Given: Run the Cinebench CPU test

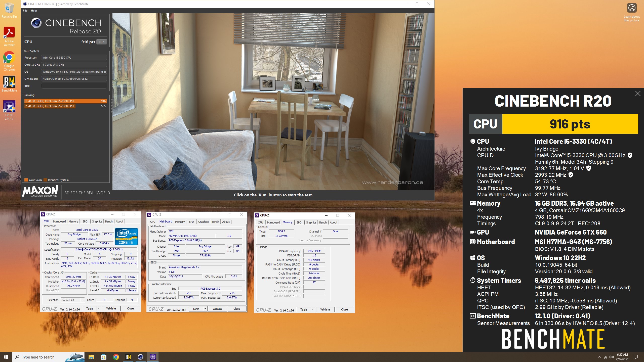Looking at the screenshot, I should click(x=101, y=42).
